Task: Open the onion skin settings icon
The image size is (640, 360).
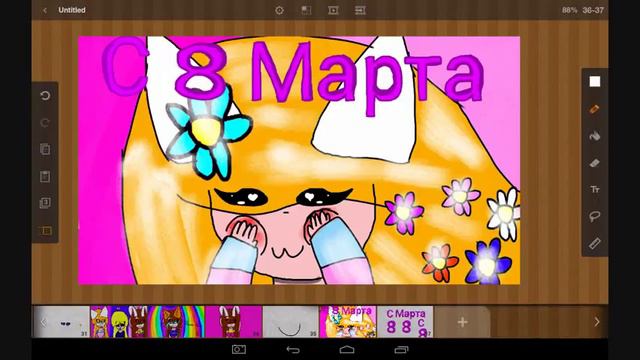Action: click(x=279, y=10)
